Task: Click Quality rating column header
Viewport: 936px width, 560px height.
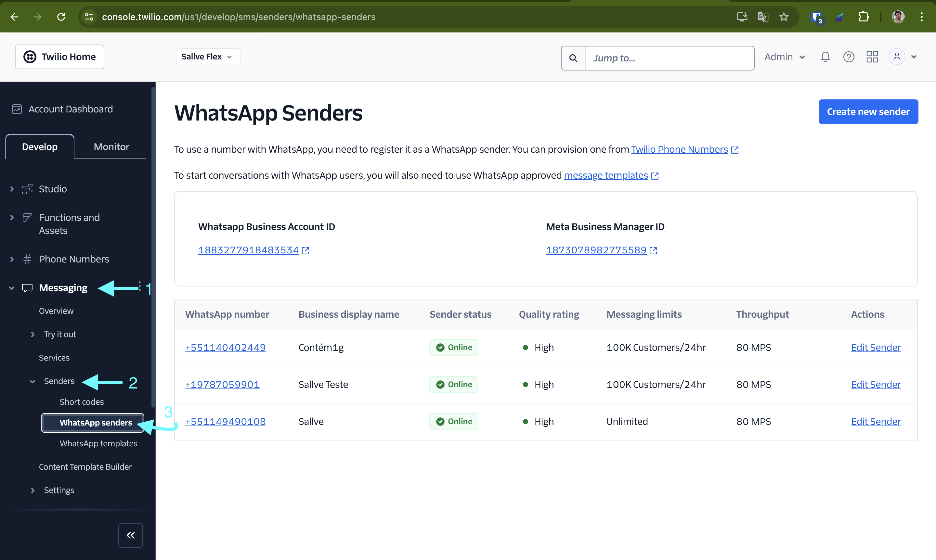Action: coord(549,314)
